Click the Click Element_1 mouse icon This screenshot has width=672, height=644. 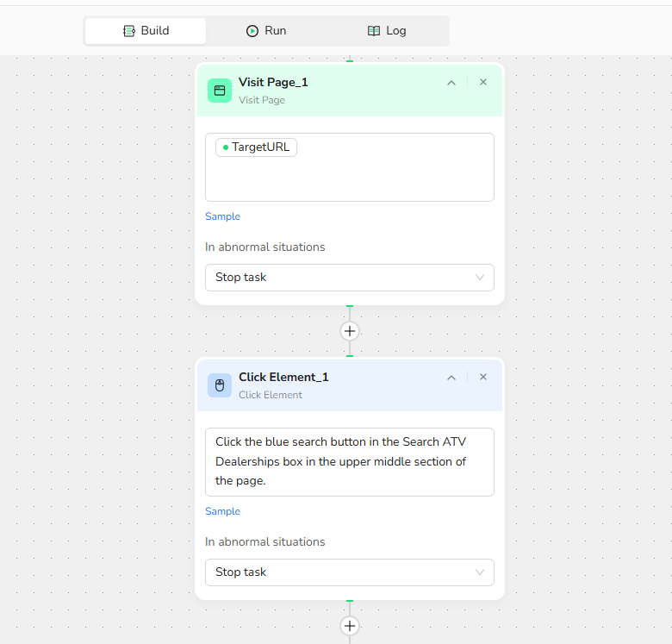(220, 385)
